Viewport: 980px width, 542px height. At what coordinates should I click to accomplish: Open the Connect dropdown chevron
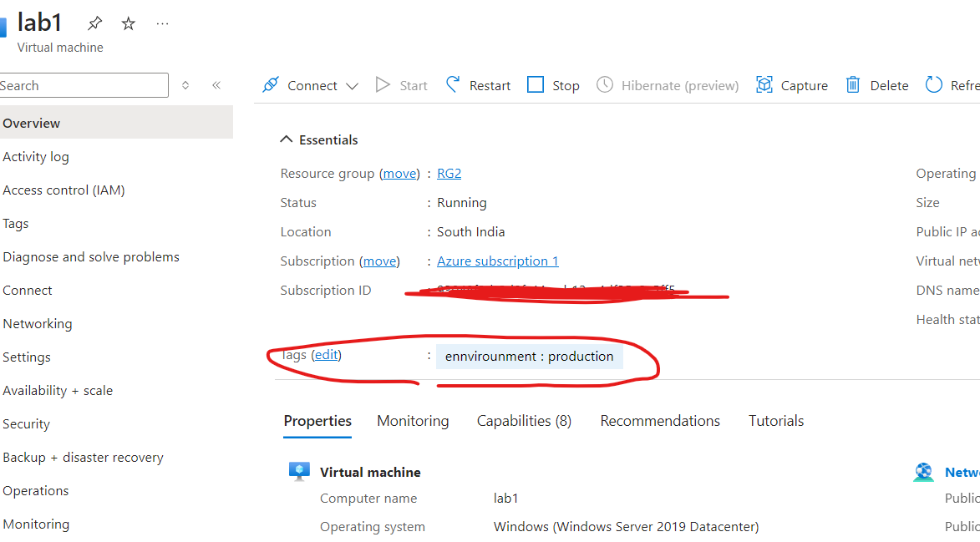(x=352, y=86)
